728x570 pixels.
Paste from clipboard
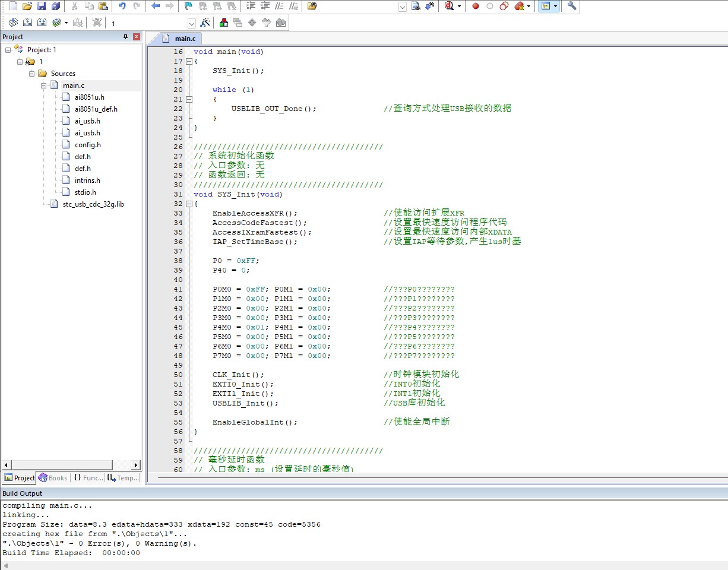click(x=103, y=6)
